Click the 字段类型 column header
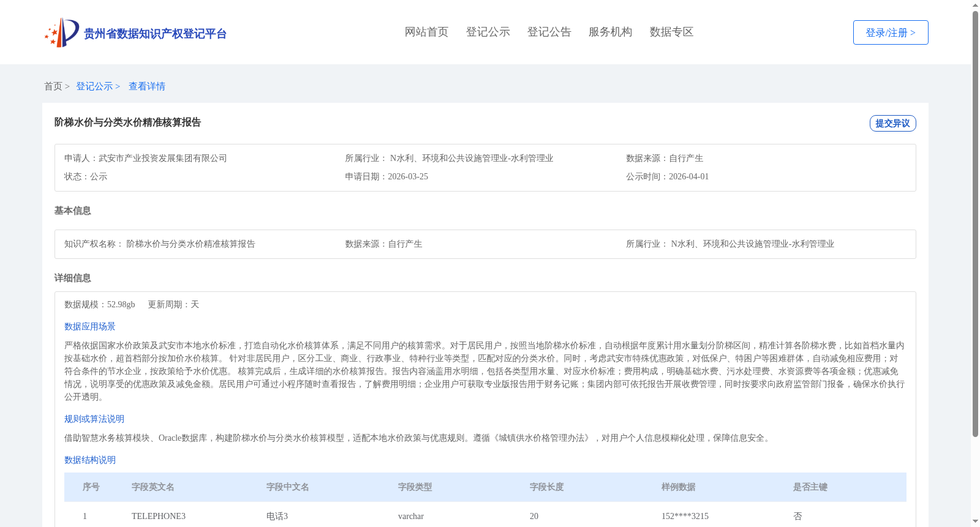Image resolution: width=980 pixels, height=527 pixels. [x=415, y=487]
